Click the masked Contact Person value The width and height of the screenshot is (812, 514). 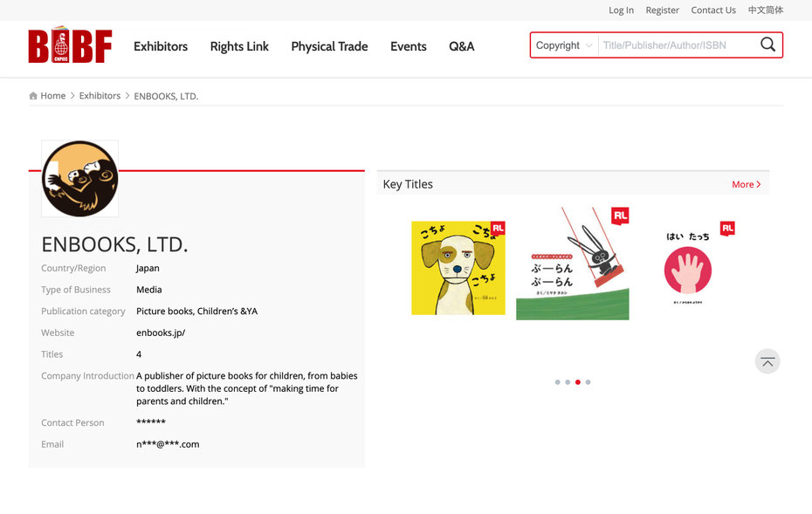click(x=151, y=421)
